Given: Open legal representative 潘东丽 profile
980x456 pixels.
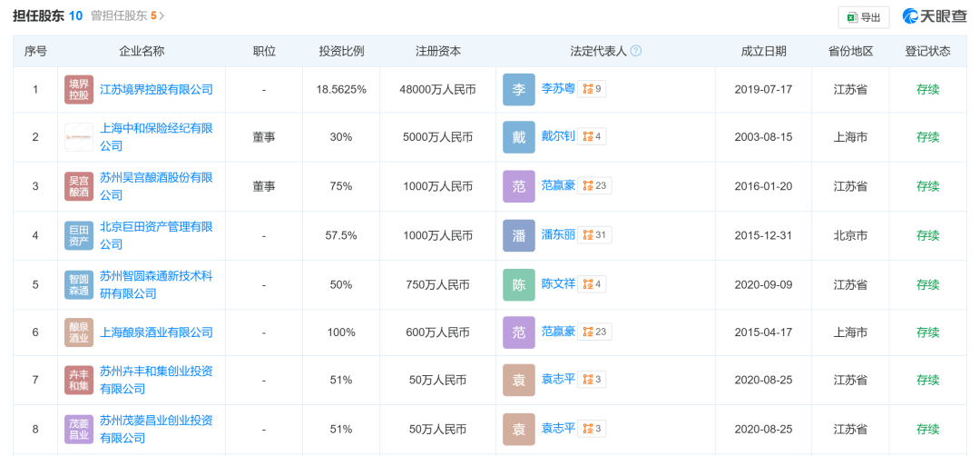Looking at the screenshot, I should (557, 235).
